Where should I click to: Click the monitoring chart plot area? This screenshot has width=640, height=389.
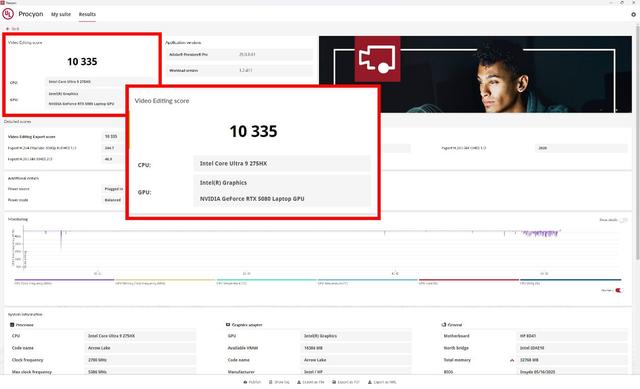tap(322, 249)
